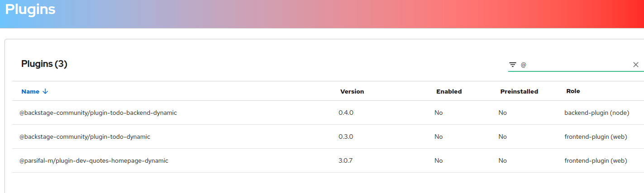Focus the plugin filter input field
Viewport: 644px width, 193px height.
click(x=575, y=65)
